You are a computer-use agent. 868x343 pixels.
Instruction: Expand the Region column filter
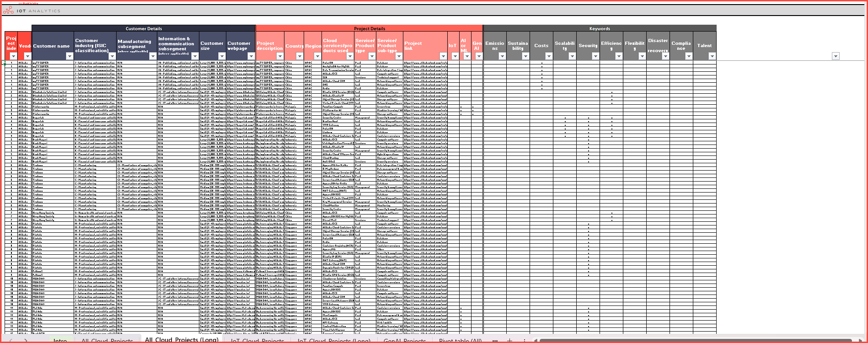(x=317, y=56)
